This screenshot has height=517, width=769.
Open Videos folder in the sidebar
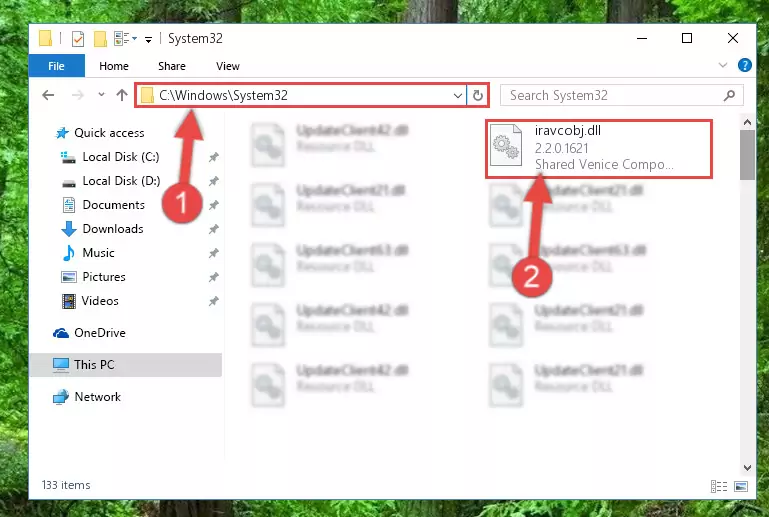(x=90, y=301)
